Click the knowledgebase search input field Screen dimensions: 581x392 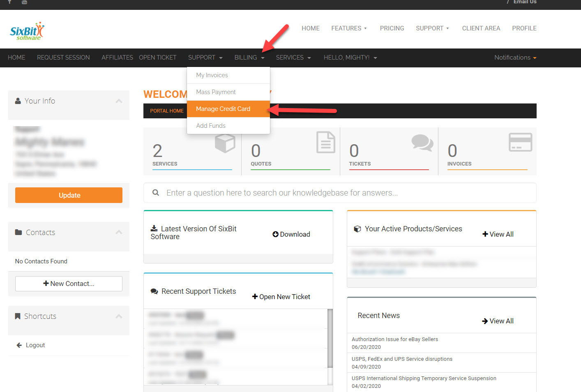340,193
